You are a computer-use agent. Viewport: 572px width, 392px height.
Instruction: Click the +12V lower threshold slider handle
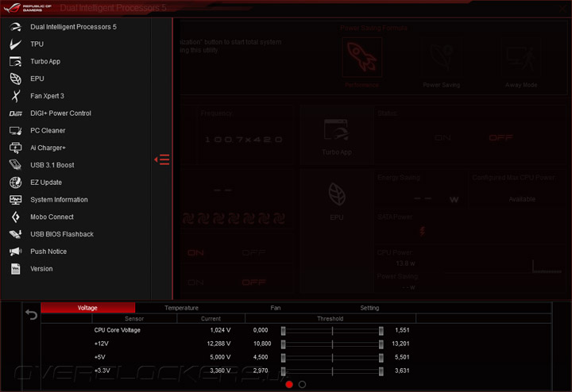coord(283,344)
